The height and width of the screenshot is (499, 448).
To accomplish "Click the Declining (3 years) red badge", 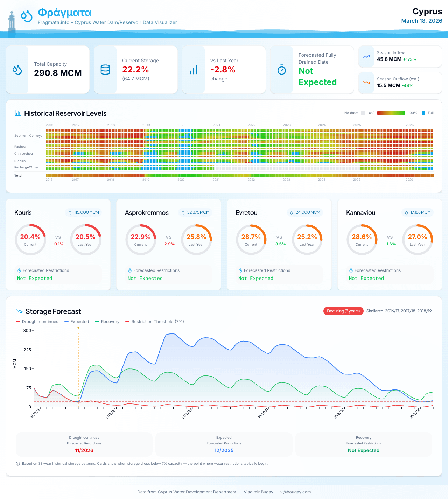I will click(343, 311).
